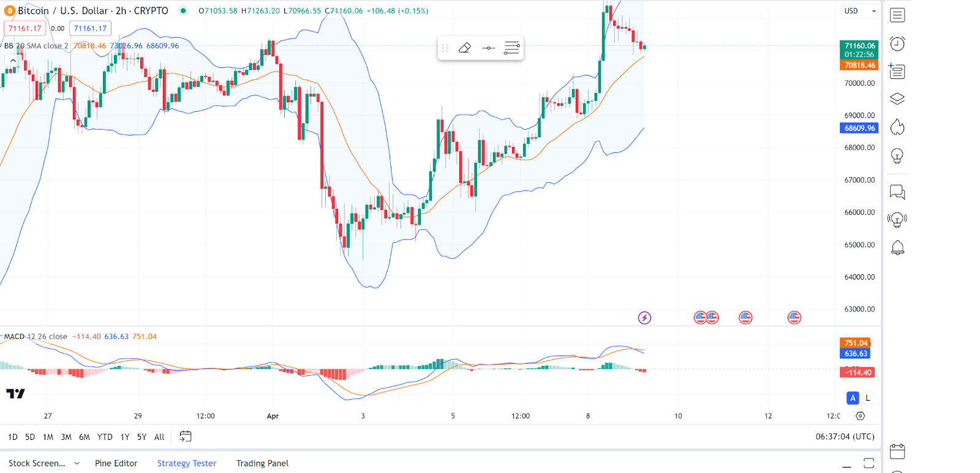Click the MACD value label 751.04

[x=855, y=343]
